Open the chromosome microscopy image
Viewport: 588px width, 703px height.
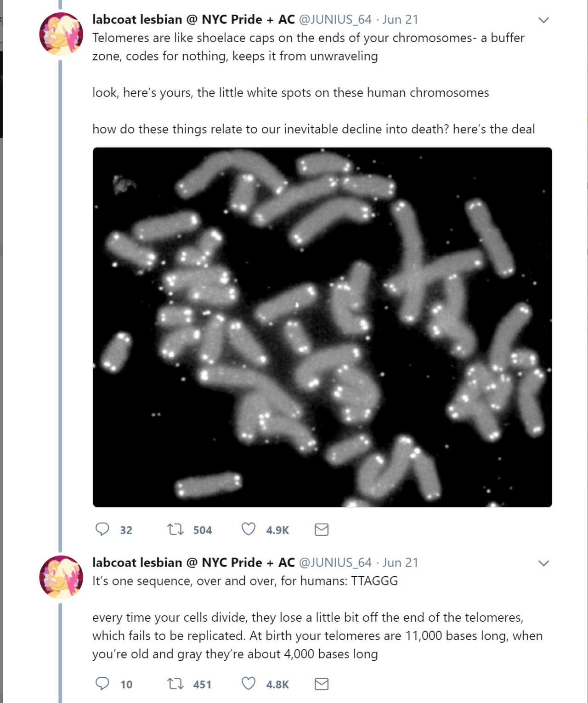tap(322, 327)
